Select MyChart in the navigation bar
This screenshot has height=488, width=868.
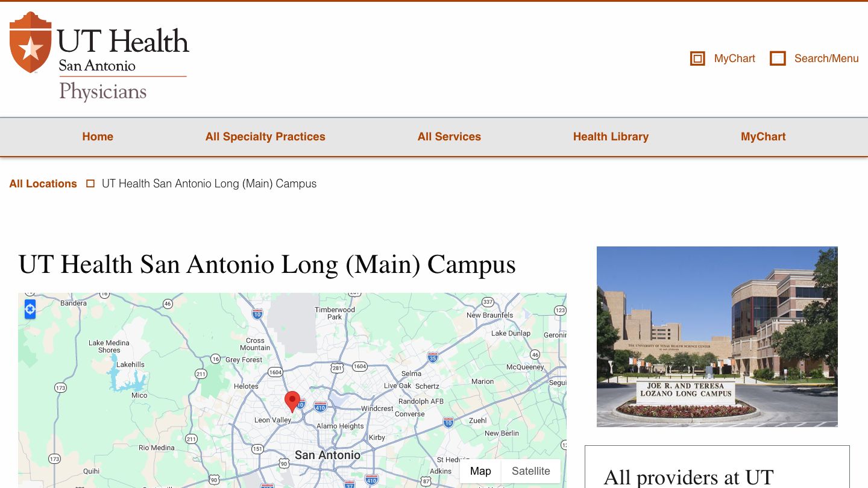pyautogui.click(x=763, y=137)
